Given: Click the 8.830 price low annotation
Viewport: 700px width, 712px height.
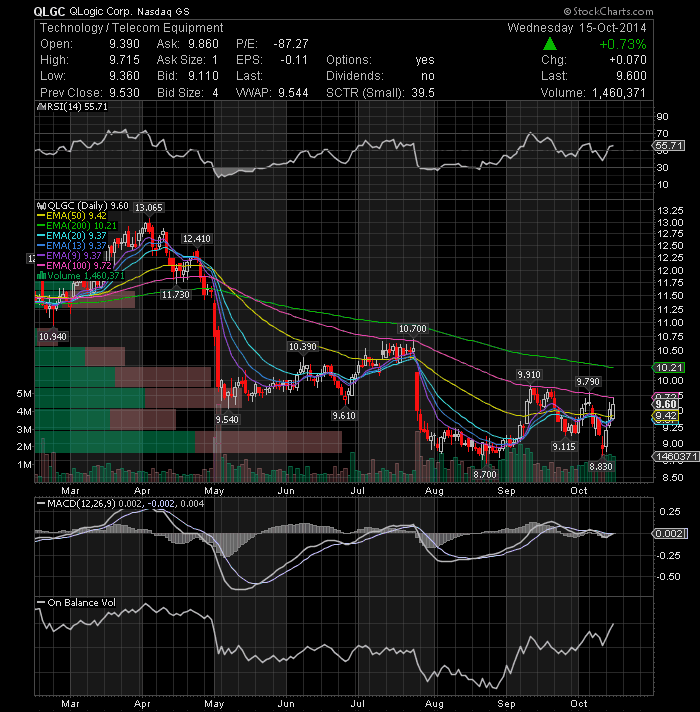Looking at the screenshot, I should 601,466.
